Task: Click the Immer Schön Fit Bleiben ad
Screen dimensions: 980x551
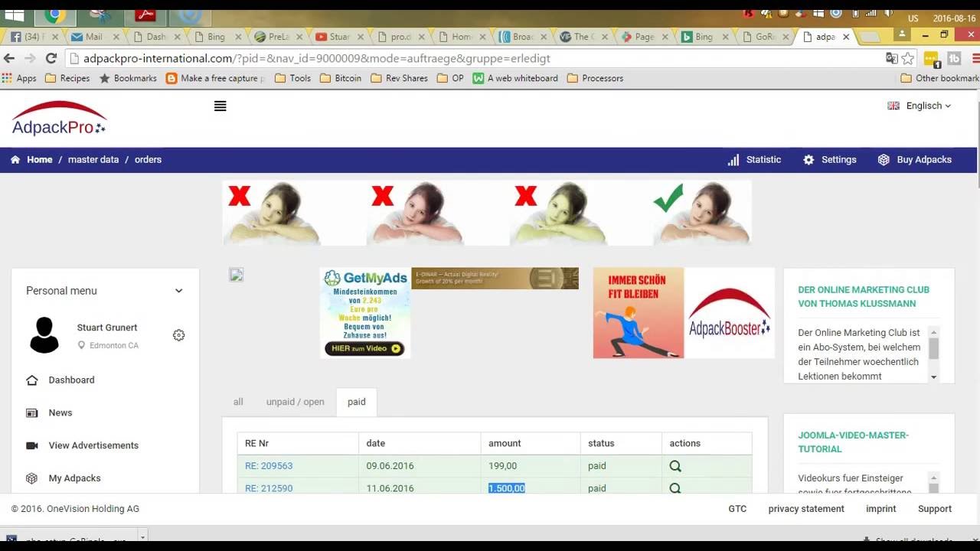Action: [x=639, y=313]
